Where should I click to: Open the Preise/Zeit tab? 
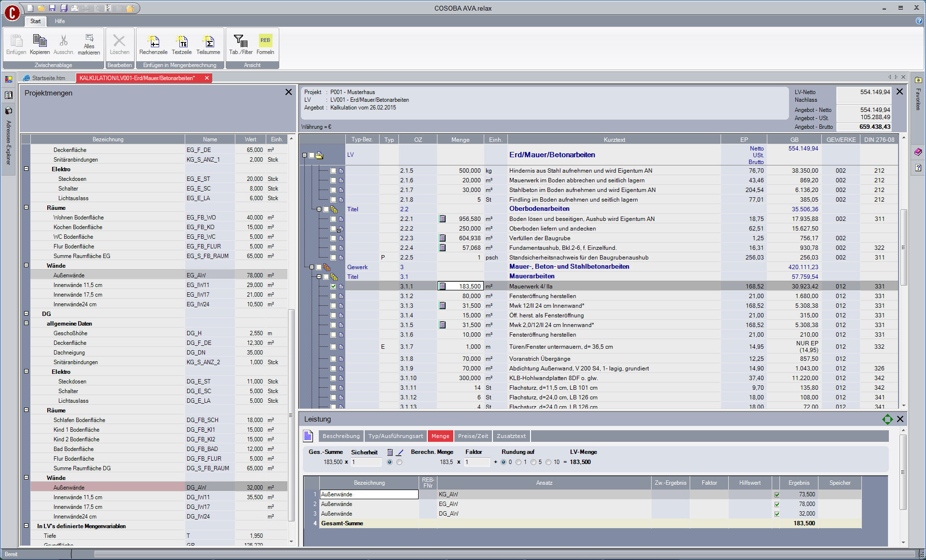point(473,436)
